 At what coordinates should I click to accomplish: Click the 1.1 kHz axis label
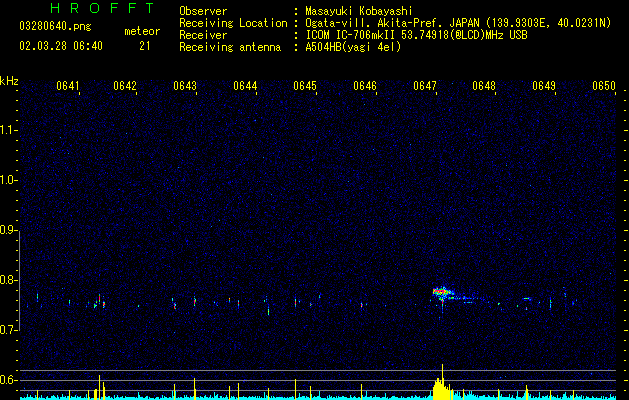[x=9, y=130]
